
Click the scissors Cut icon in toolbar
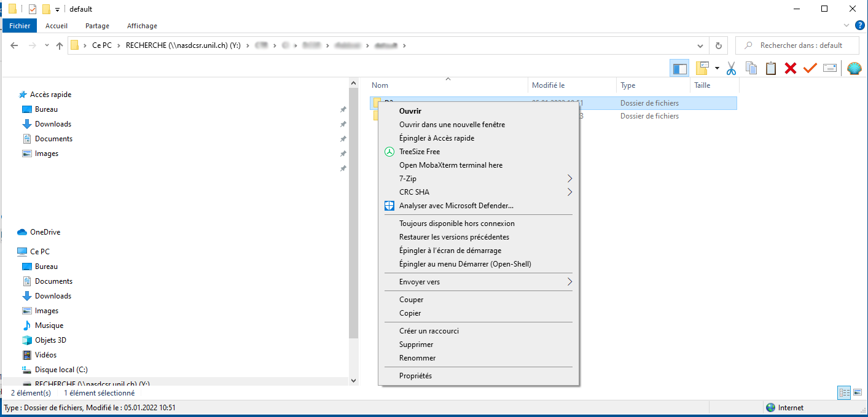click(731, 68)
